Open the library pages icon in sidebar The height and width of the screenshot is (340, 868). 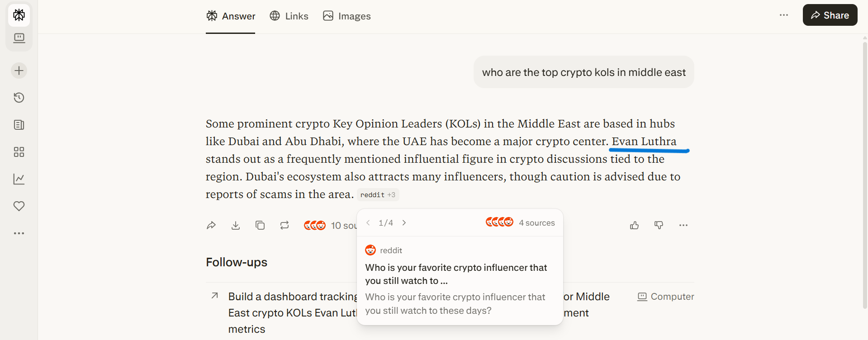19,125
